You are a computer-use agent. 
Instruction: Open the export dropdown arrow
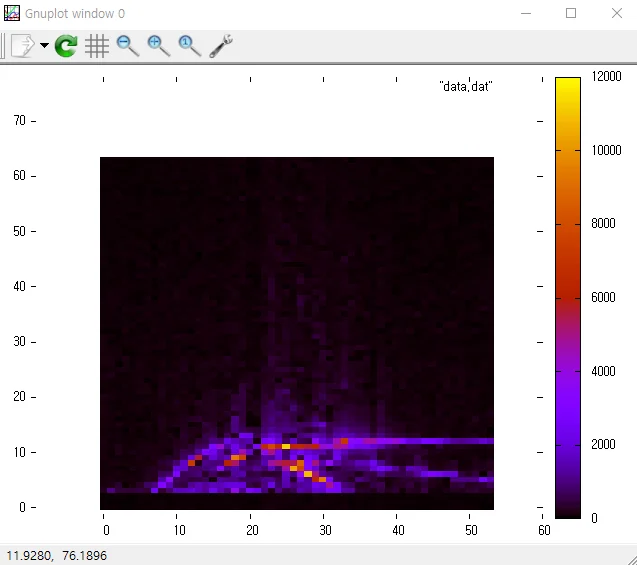(44, 45)
